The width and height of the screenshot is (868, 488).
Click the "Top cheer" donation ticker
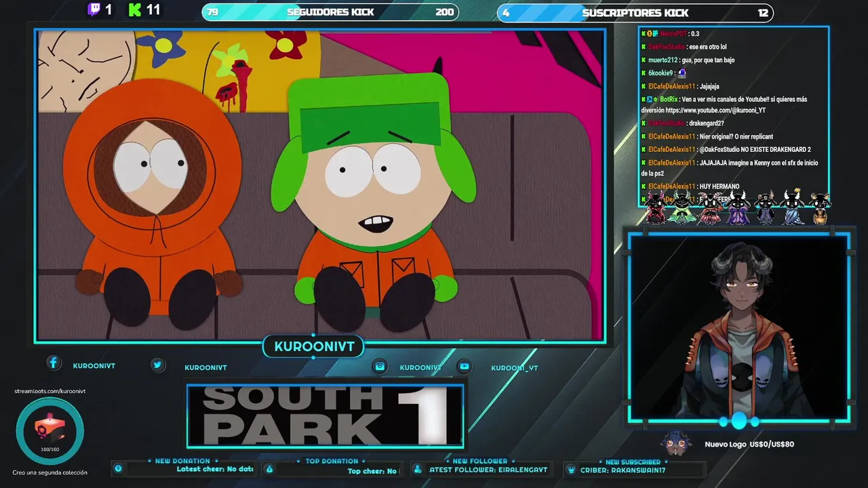coord(373,471)
